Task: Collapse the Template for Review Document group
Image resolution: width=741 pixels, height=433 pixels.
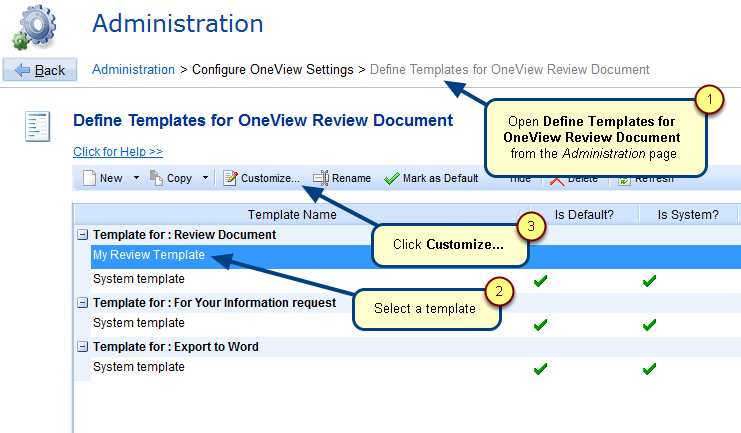Action: pyautogui.click(x=82, y=235)
